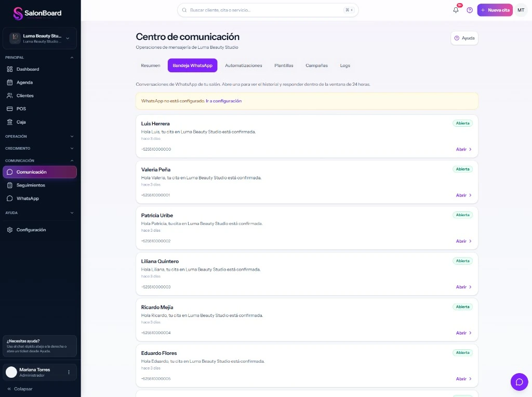Click the Luis Herrera conversation name
Viewport: 532px width, 397px height.
[155, 124]
